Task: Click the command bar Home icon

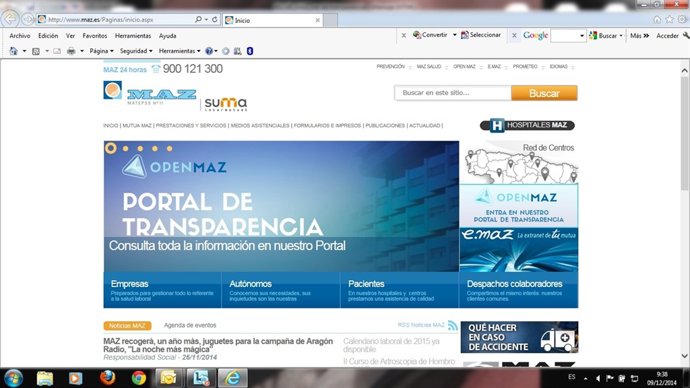Action: [13, 51]
